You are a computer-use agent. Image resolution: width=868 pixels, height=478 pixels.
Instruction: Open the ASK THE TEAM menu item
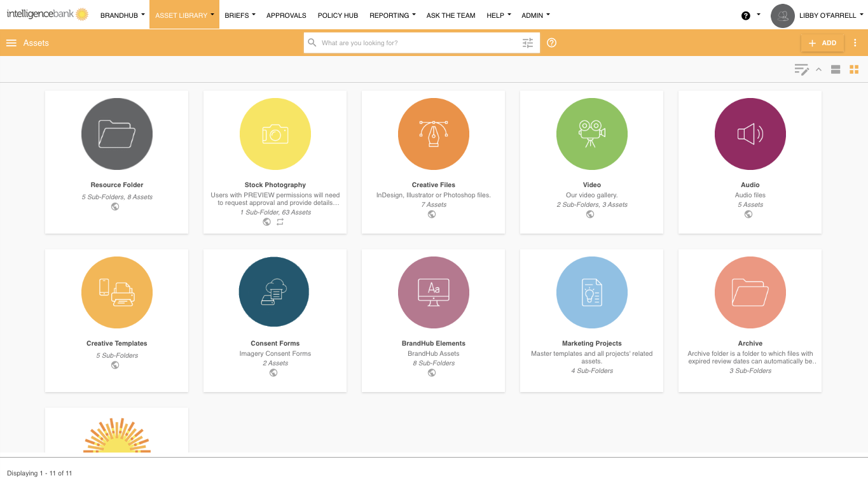pos(451,15)
